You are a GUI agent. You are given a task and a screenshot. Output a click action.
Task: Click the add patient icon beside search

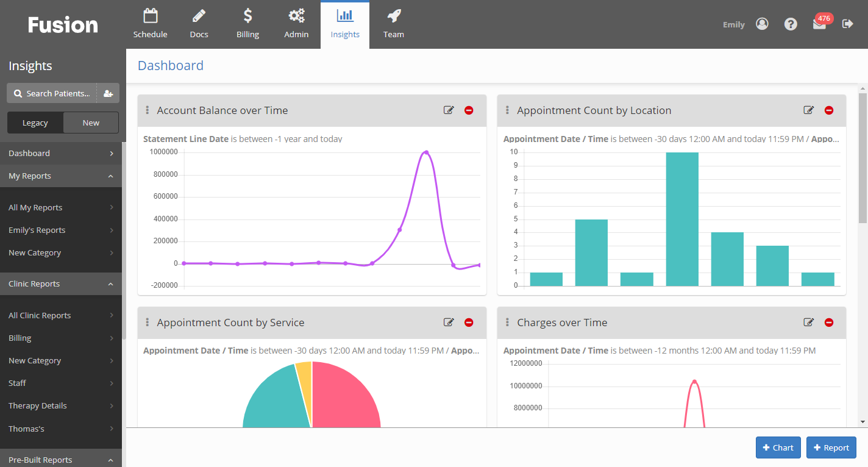coord(108,93)
